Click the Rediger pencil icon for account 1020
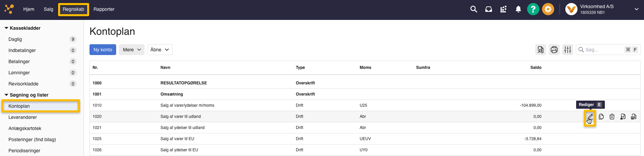The image size is (644, 156). pos(590,117)
